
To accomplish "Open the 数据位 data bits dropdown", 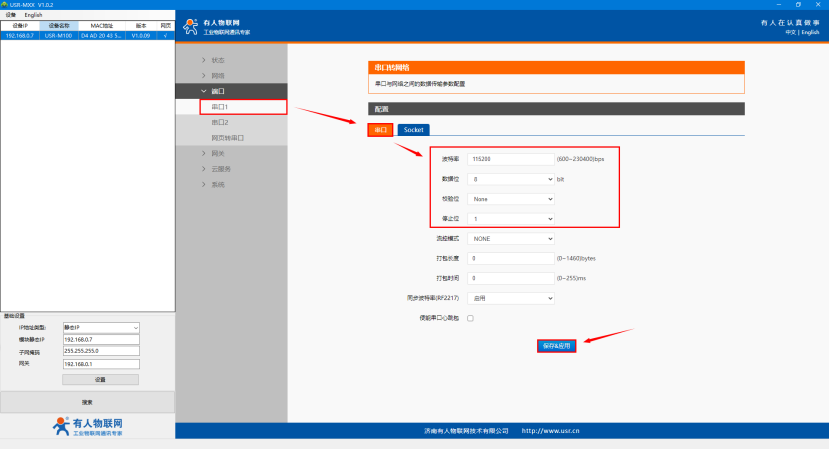I will [510, 179].
